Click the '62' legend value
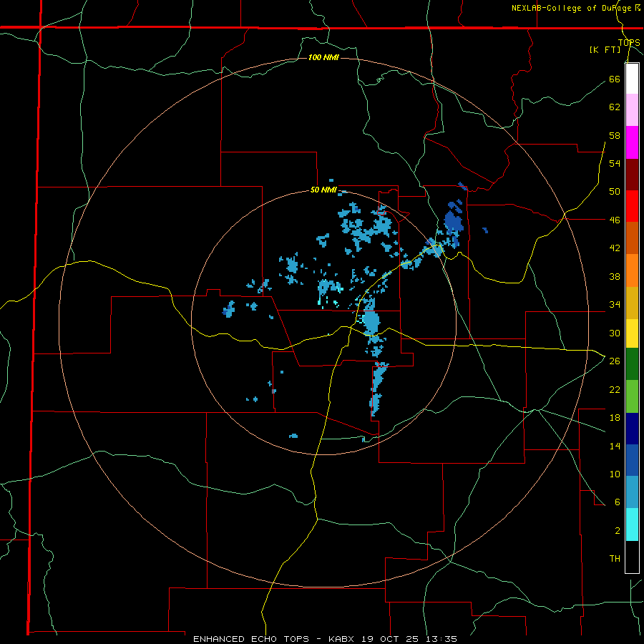The width and height of the screenshot is (644, 644). pos(615,107)
